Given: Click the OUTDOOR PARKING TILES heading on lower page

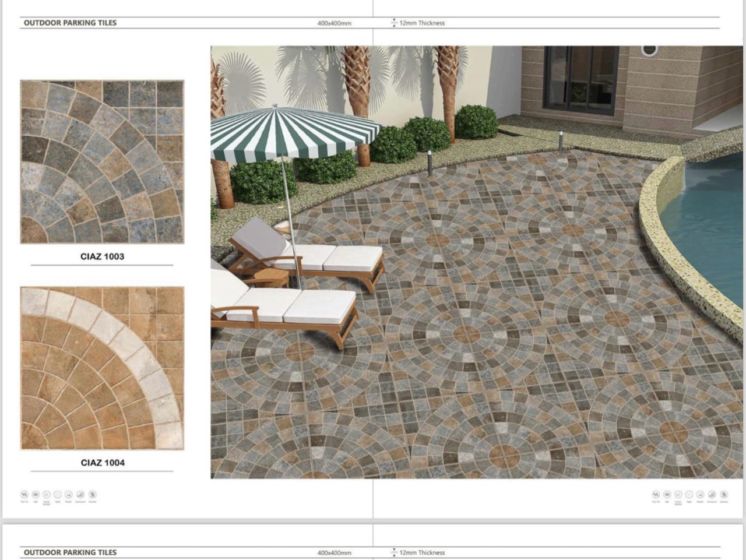Looking at the screenshot, I should (x=70, y=552).
